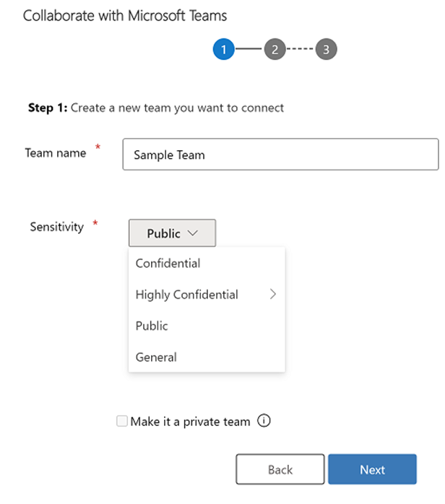Click the Back button
This screenshot has height=504, width=445.
[280, 469]
